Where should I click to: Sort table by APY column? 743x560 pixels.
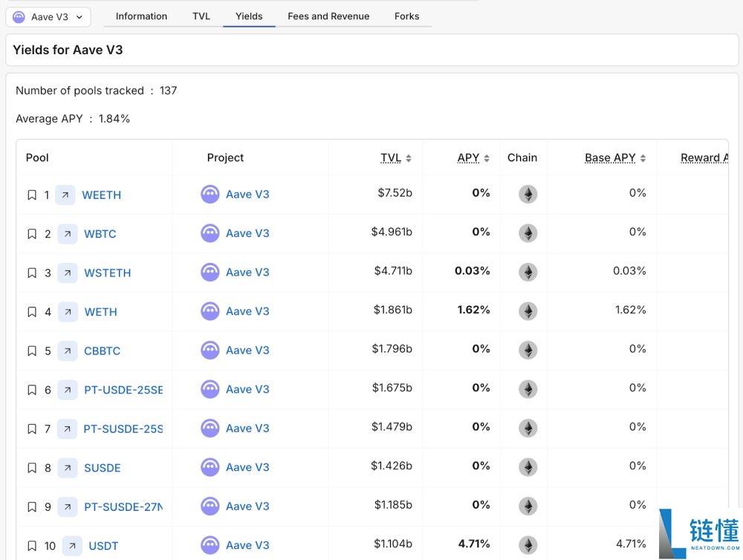point(473,157)
